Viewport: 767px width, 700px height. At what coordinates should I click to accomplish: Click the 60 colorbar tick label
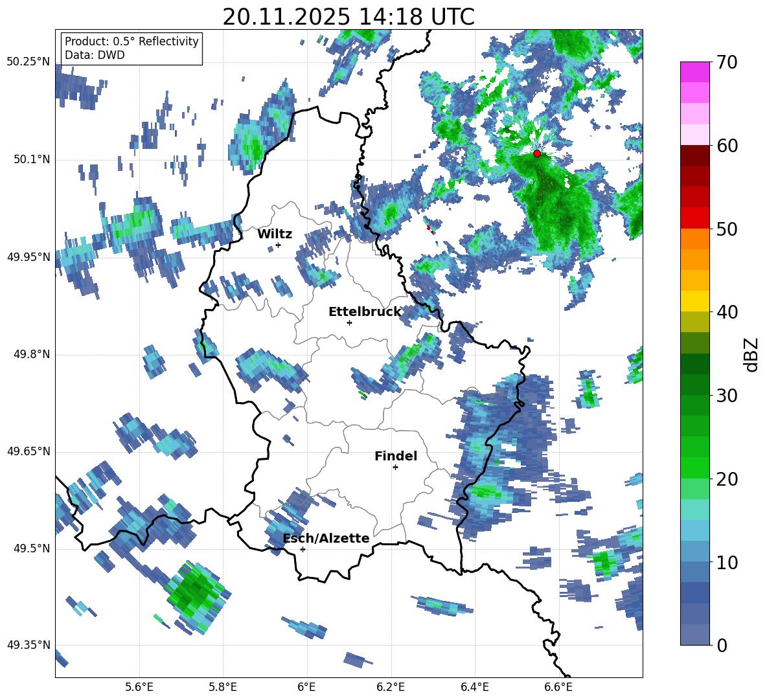pos(727,146)
